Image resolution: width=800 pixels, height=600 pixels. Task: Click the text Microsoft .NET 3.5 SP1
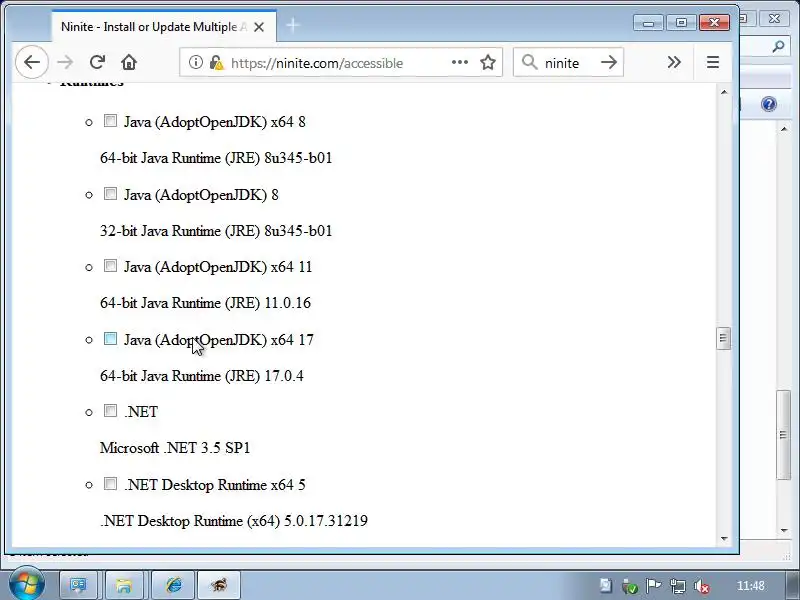175,448
